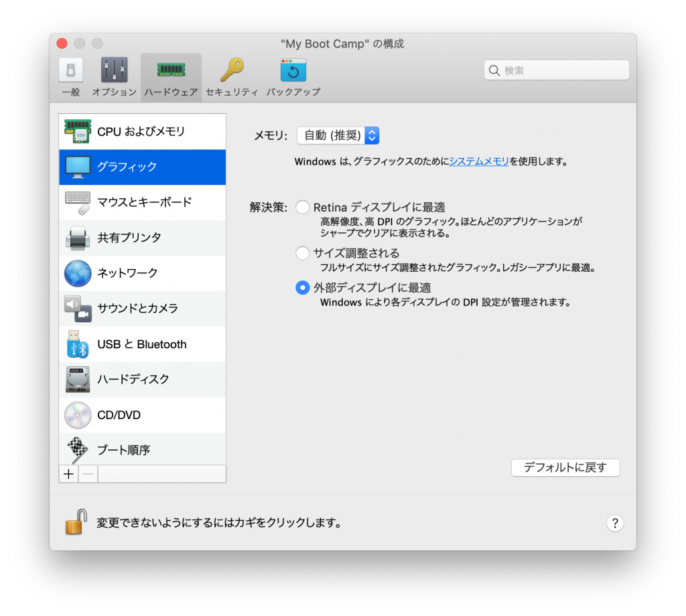Click the CPU およびメモリ row text
Viewport: 686px width, 616px height.
click(x=141, y=132)
